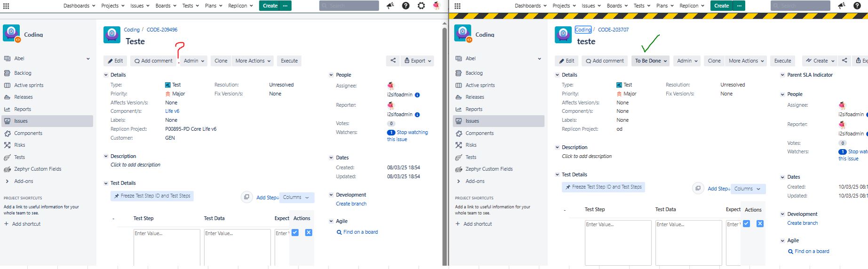
Task: Click copy steps icon beside Add Step, left window
Action: click(247, 197)
